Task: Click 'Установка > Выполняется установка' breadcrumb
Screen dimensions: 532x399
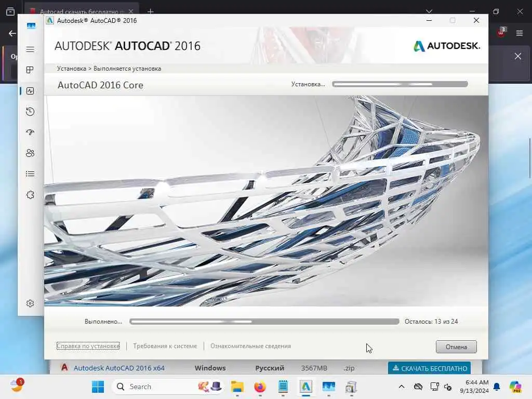Action: (109, 69)
